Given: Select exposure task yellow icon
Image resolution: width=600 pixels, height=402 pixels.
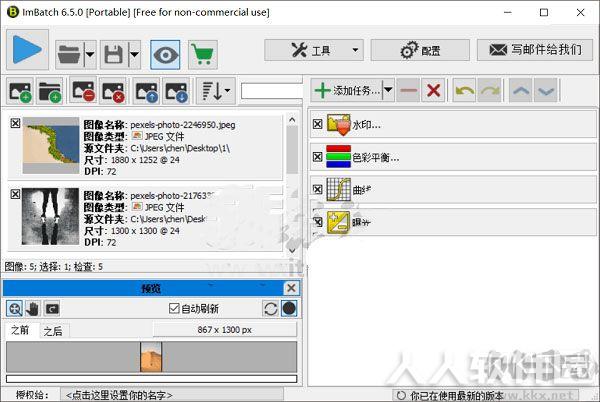Looking at the screenshot, I should pos(339,222).
